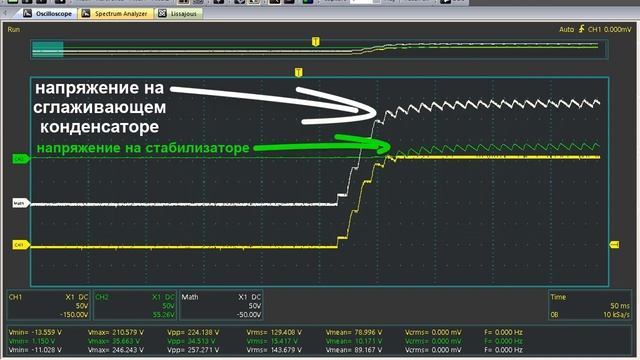
Task: Select Math Vmean= 89.167 V measurement
Action: click(353, 350)
